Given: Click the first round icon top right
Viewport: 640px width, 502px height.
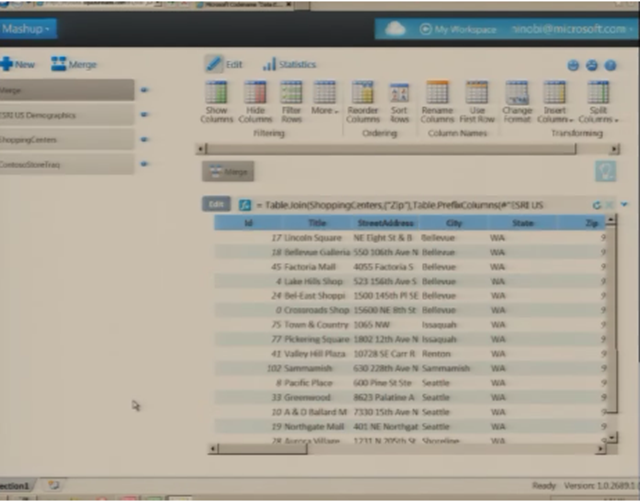Looking at the screenshot, I should pos(573,65).
